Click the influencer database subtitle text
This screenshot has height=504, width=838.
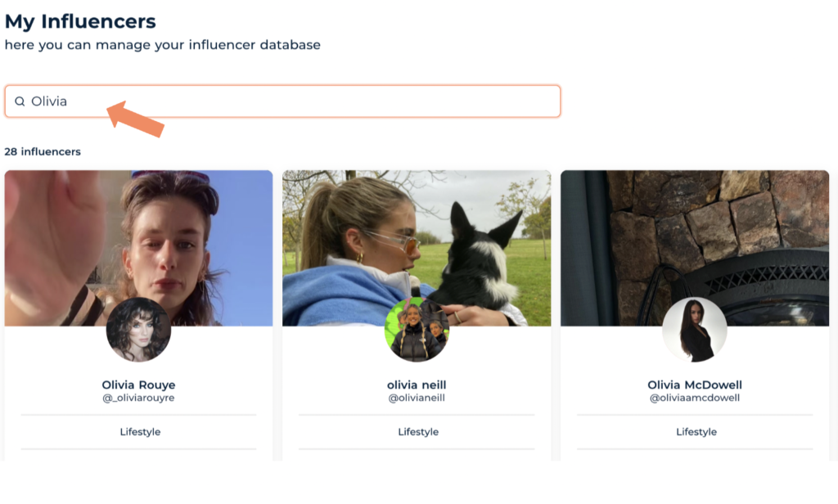point(162,45)
